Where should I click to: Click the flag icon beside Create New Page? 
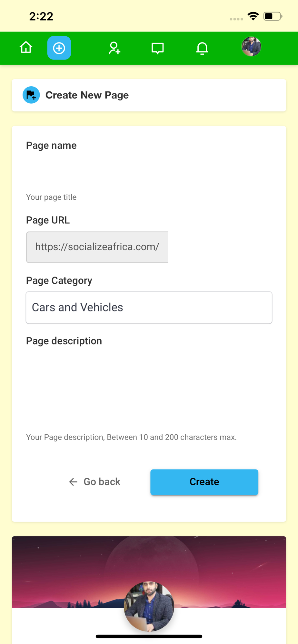coord(31,95)
